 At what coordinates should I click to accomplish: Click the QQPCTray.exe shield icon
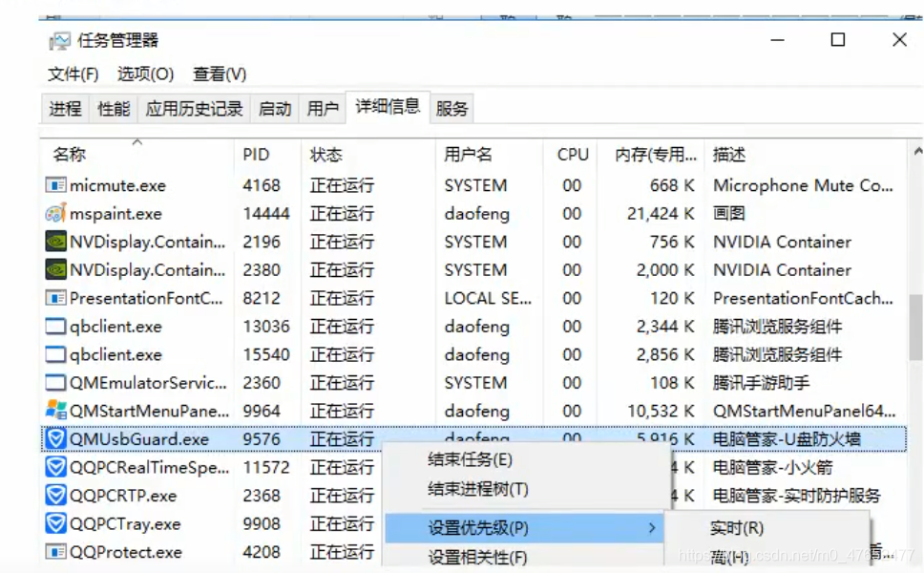[55, 523]
